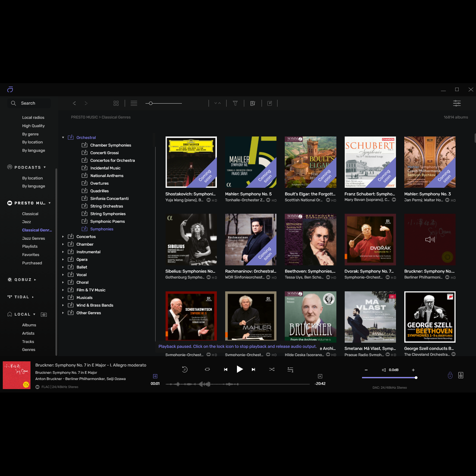476x476 pixels.
Task: Toggle repeat playback mode
Action: tap(207, 370)
